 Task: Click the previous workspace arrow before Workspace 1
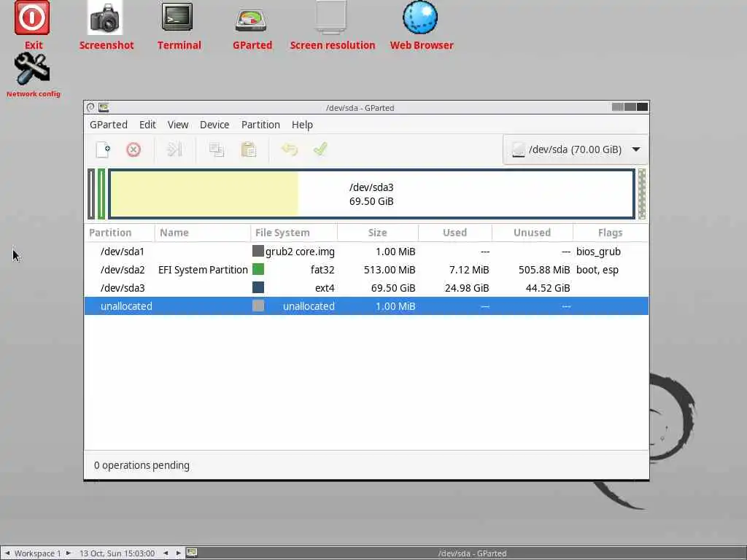click(x=7, y=553)
